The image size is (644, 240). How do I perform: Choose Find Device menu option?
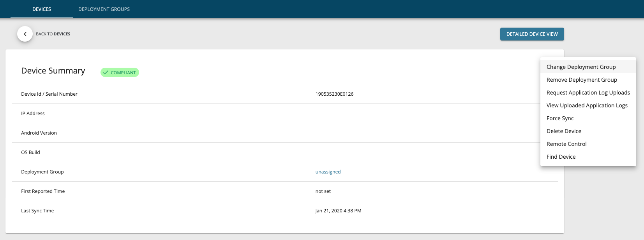pyautogui.click(x=588, y=157)
